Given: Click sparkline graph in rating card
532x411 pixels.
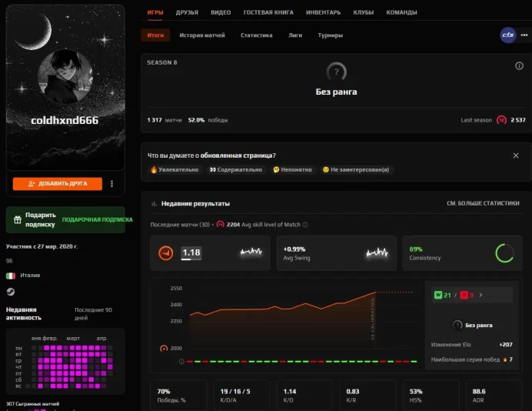Looking at the screenshot, I should tap(251, 252).
